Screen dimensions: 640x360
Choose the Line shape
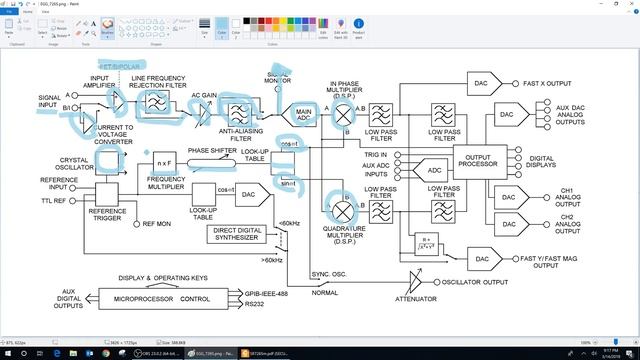click(x=122, y=22)
